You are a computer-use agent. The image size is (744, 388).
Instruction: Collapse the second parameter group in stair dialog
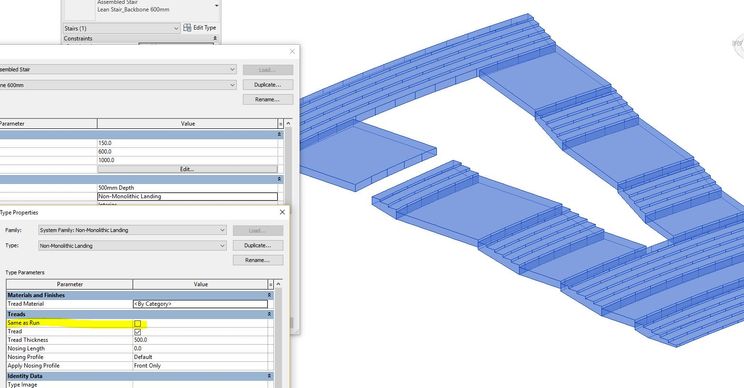coord(279,179)
